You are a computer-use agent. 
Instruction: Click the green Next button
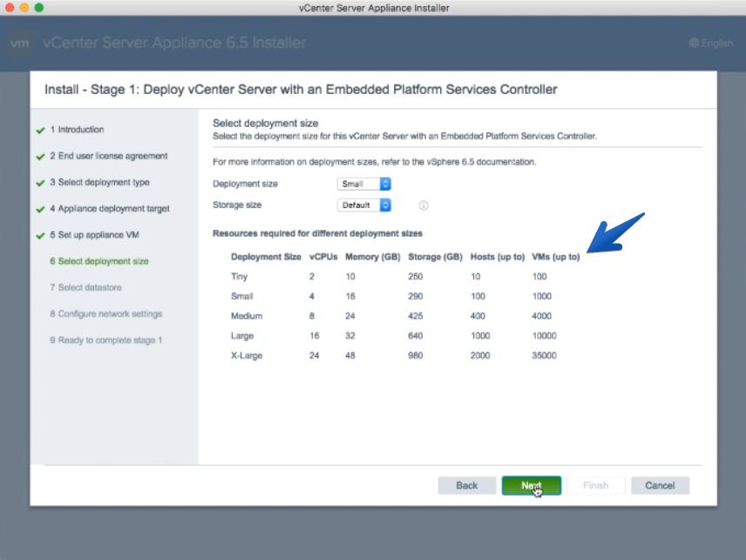pos(531,485)
